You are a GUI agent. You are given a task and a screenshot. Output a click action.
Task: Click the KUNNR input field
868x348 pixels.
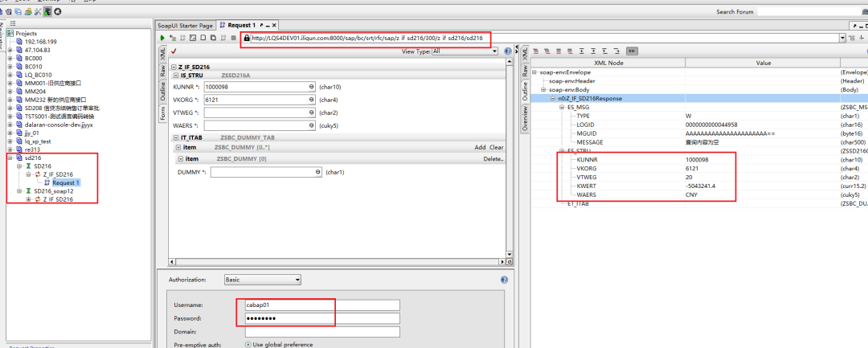point(259,87)
